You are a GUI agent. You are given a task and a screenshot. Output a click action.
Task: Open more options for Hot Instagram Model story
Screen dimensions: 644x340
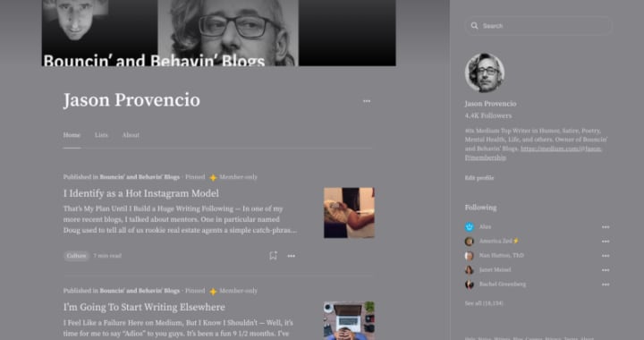click(x=292, y=256)
